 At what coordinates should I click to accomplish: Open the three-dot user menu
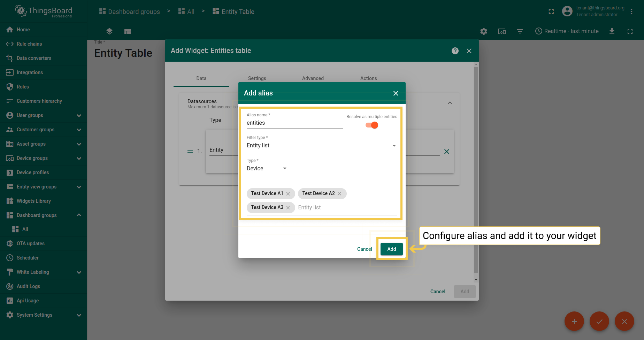pyautogui.click(x=631, y=11)
